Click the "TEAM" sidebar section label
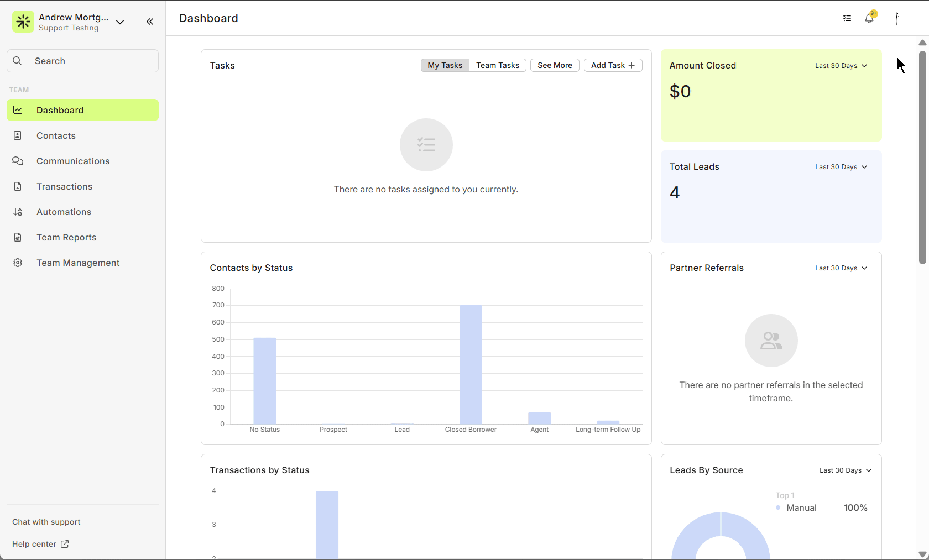 (19, 90)
